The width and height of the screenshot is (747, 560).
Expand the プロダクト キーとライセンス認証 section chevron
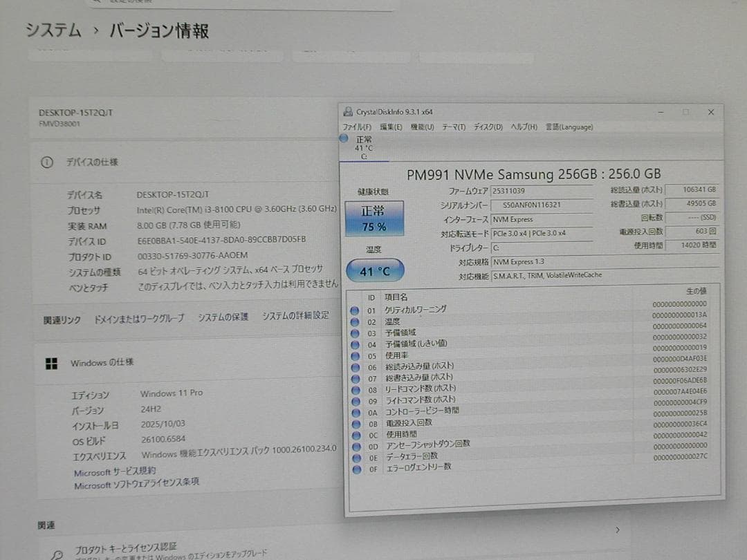[x=616, y=530]
